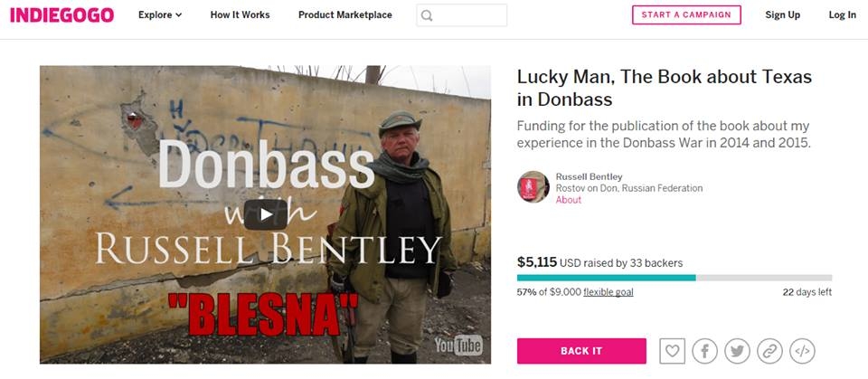
Task: Save campaign with the heart icon
Action: (x=672, y=351)
